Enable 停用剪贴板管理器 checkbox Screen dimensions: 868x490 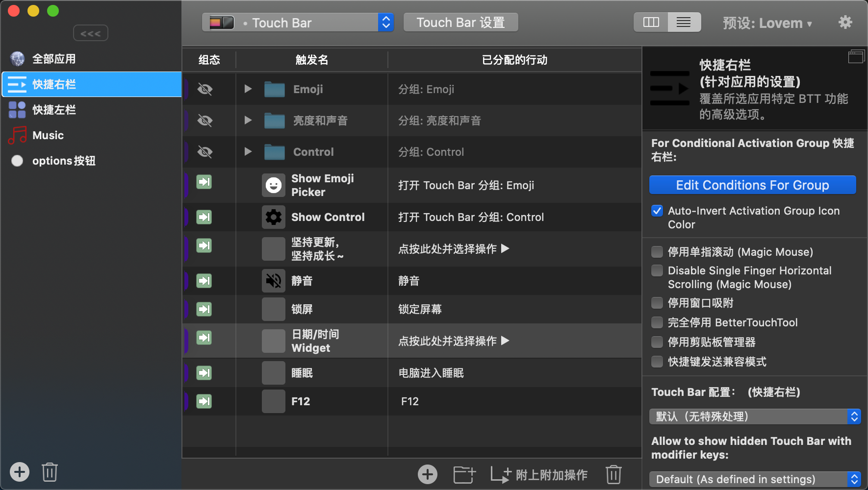[x=657, y=342]
